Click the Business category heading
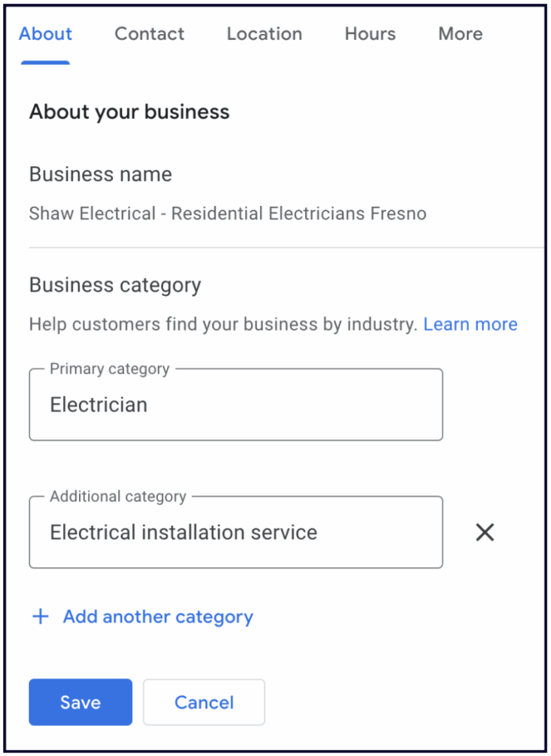Screen dimensions: 551x756 [x=115, y=285]
